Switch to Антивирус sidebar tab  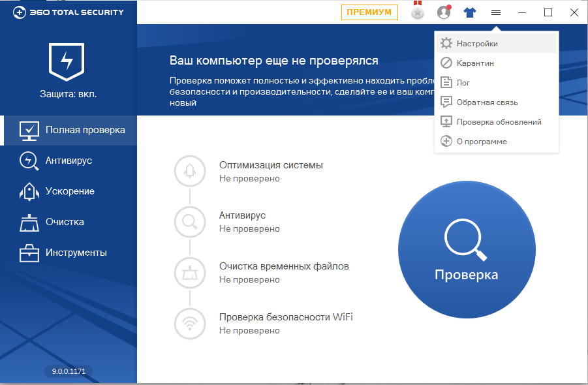[69, 161]
